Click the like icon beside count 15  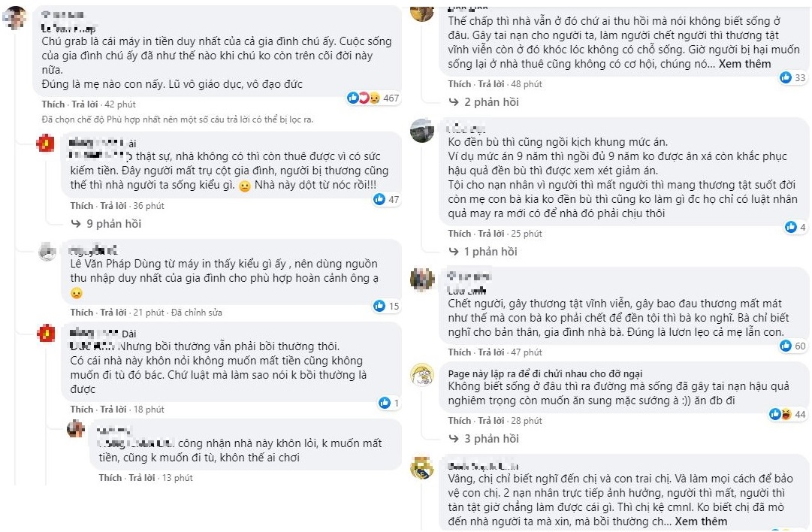(x=379, y=306)
